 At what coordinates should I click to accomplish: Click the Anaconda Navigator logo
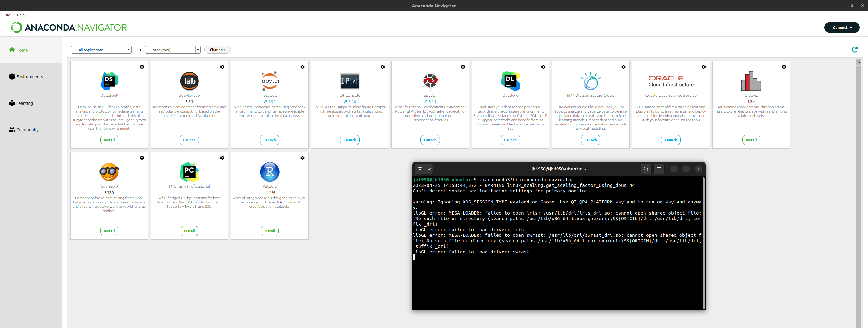[x=69, y=27]
